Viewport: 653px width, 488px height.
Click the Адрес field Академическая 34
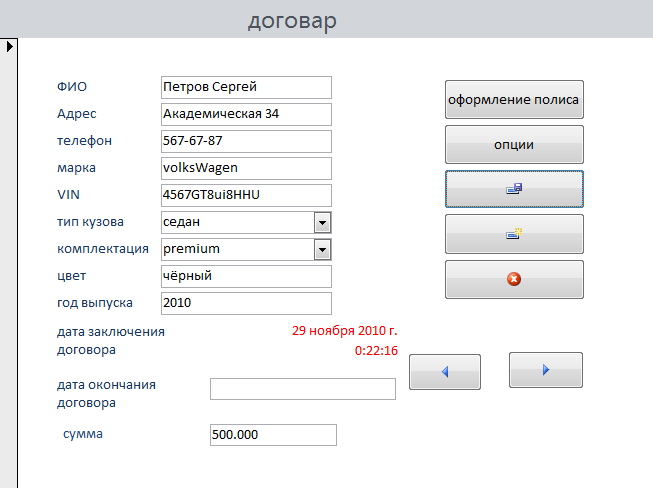point(246,115)
